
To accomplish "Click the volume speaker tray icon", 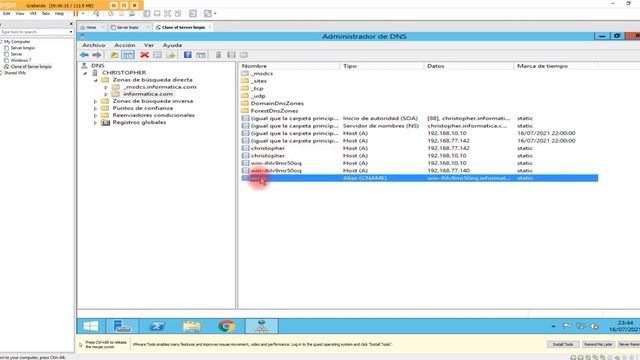I will (595, 326).
